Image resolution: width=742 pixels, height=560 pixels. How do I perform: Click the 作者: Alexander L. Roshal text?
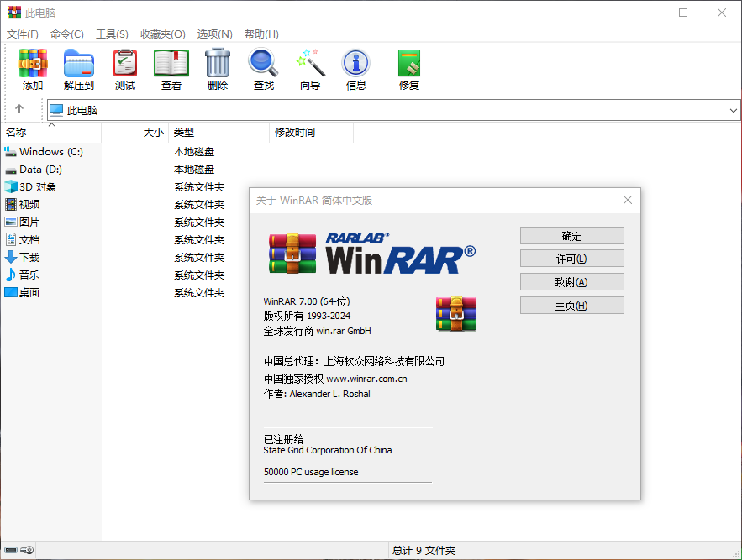click(317, 394)
